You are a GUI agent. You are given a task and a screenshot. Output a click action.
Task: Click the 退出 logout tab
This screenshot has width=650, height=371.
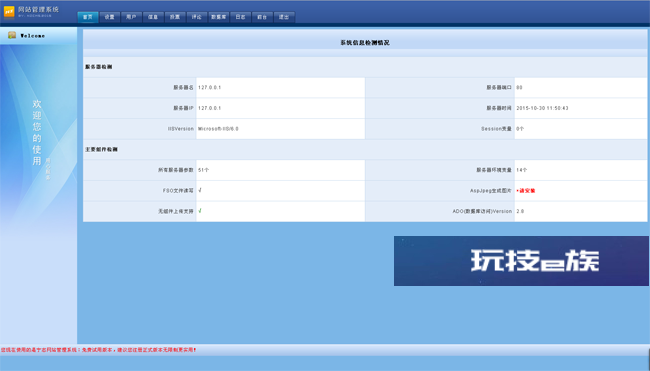(284, 17)
